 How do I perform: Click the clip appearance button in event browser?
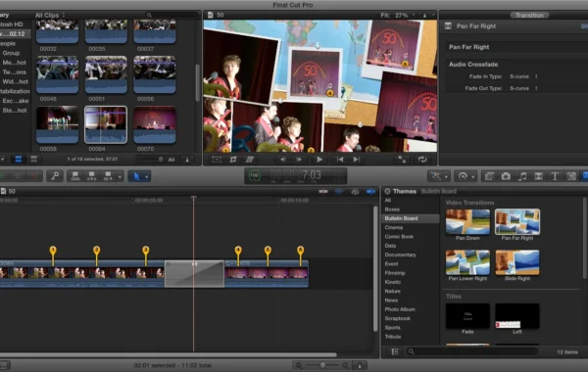[x=187, y=160]
